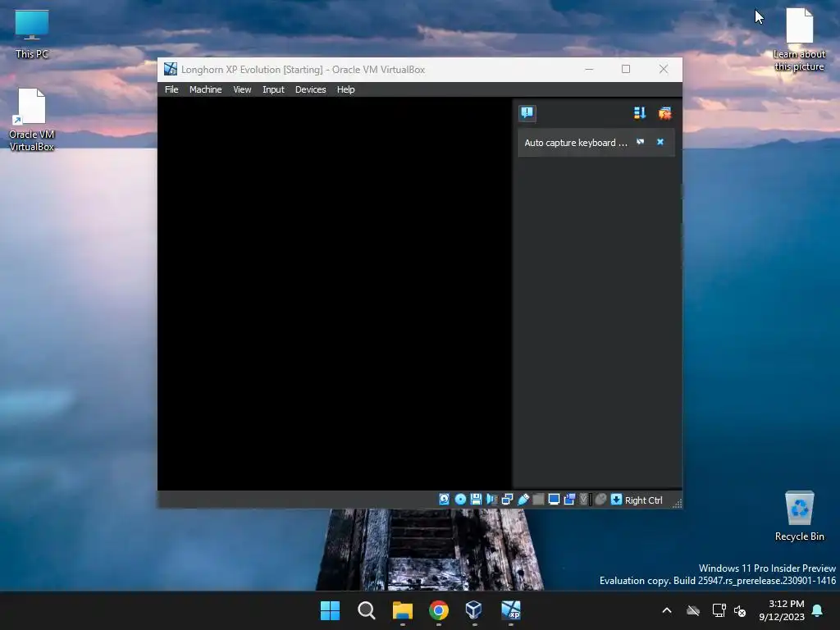The height and width of the screenshot is (630, 840).
Task: Select the Oracle VM VirtualBox desktop shortcut
Action: point(32,120)
